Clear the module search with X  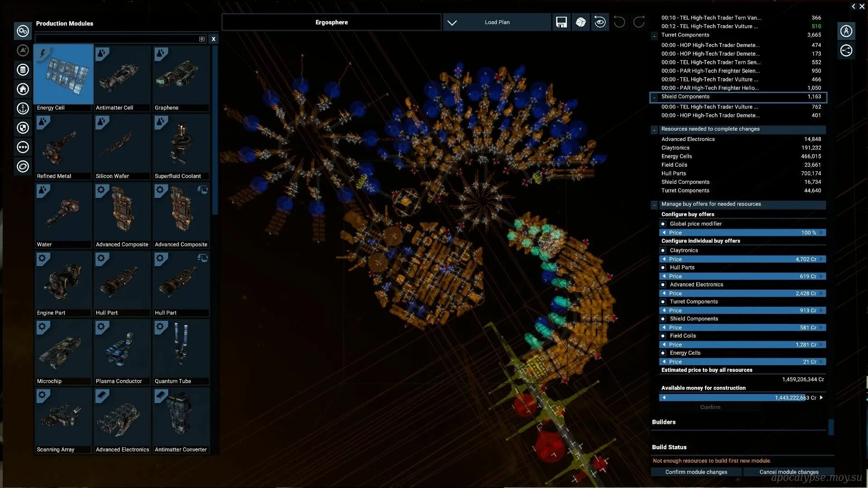tap(213, 39)
